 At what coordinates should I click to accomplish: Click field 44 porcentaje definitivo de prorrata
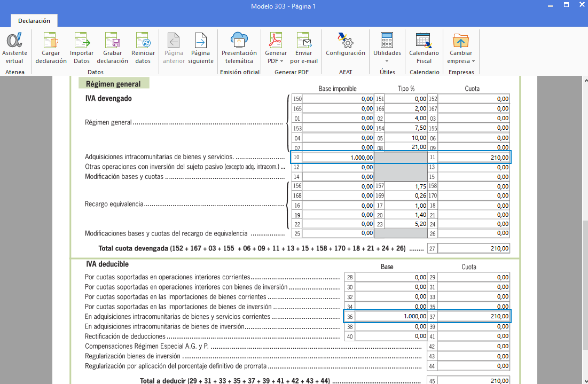point(474,366)
